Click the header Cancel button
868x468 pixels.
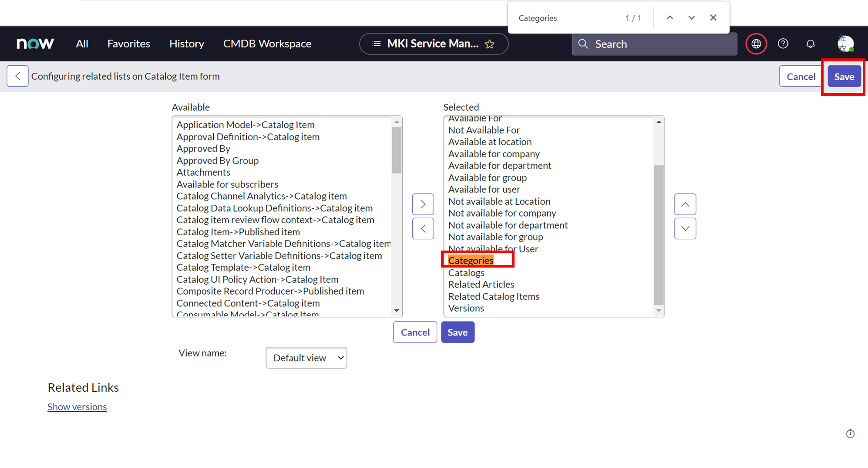click(801, 76)
